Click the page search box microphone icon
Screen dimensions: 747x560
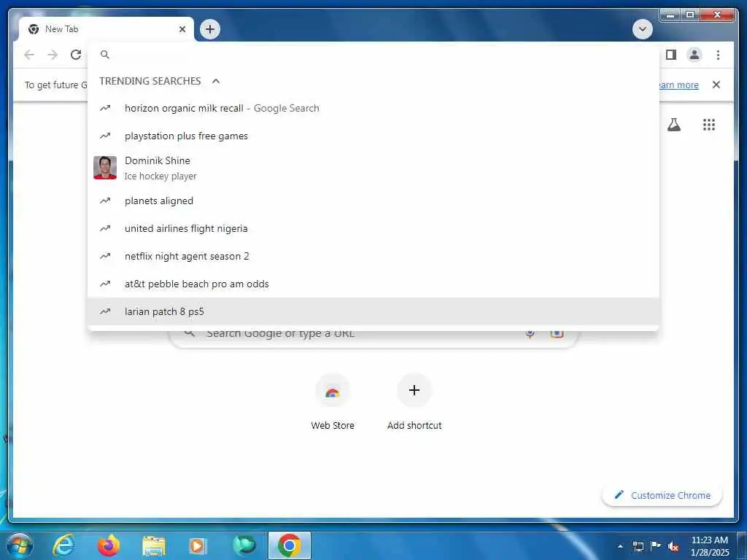530,334
